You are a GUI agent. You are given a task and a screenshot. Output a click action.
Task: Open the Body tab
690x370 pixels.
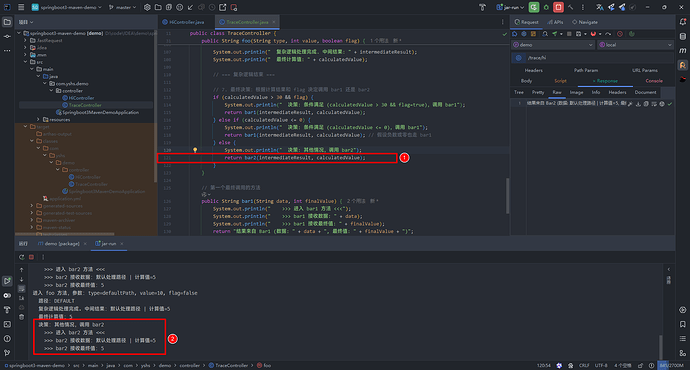pyautogui.click(x=526, y=81)
